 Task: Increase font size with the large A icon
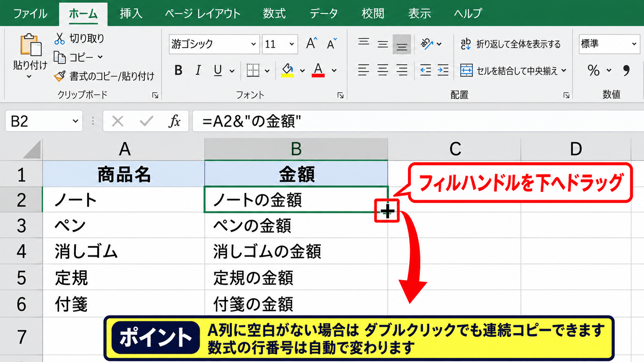312,43
